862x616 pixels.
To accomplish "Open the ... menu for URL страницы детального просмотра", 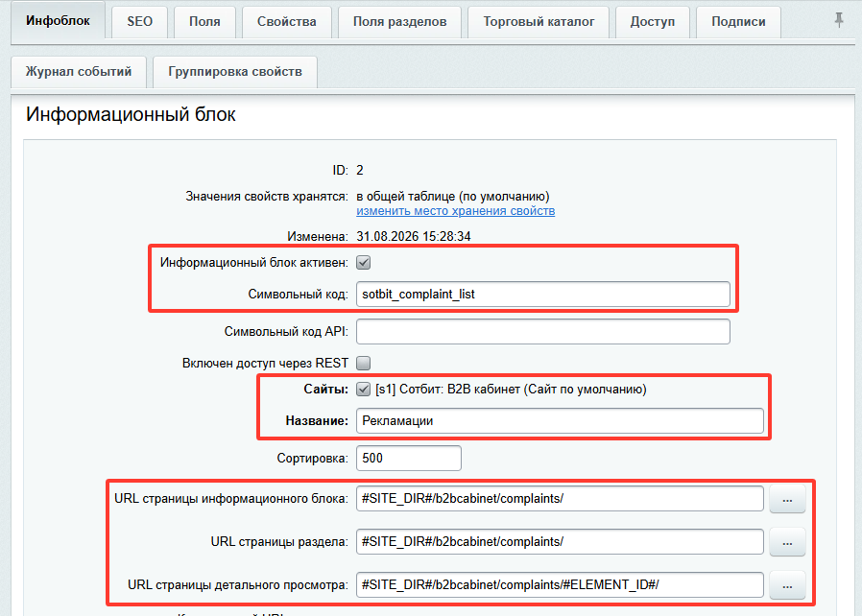I will (x=787, y=585).
